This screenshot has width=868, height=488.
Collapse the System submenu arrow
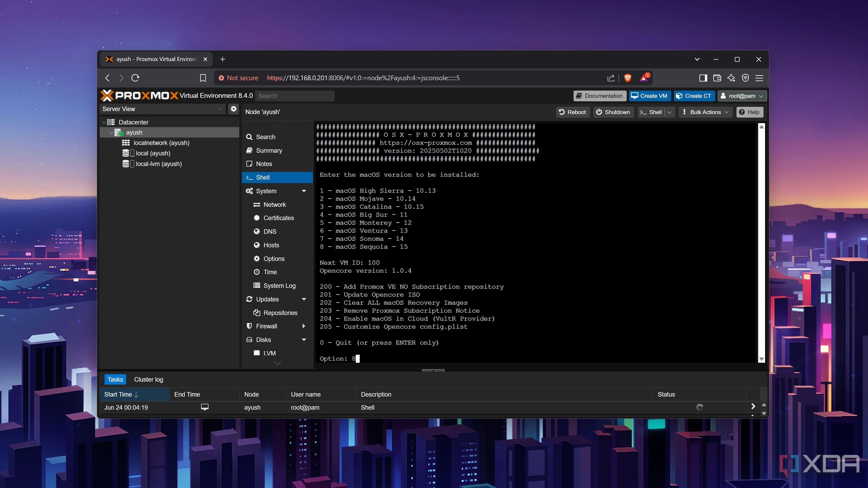click(304, 191)
